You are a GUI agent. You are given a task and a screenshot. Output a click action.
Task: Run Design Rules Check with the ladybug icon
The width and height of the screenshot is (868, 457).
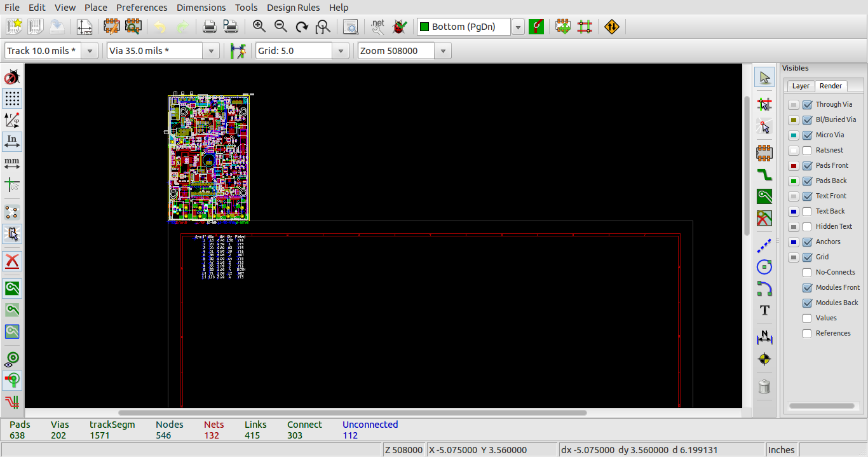398,26
